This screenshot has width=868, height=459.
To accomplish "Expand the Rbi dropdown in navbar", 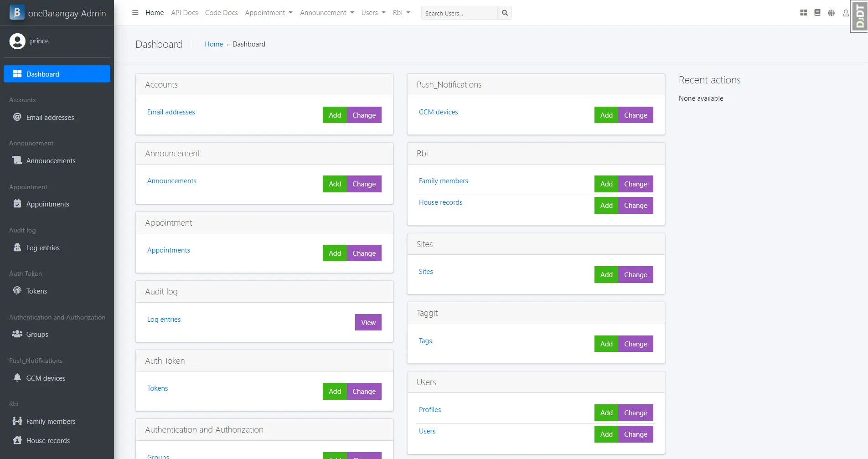I will point(401,13).
